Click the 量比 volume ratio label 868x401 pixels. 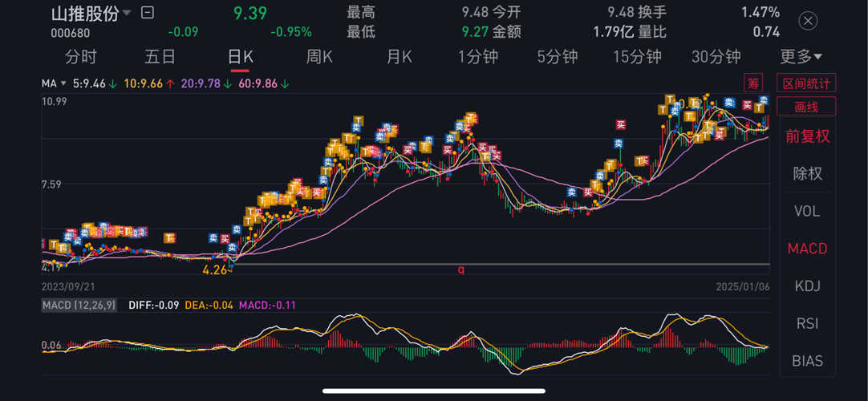(x=652, y=32)
